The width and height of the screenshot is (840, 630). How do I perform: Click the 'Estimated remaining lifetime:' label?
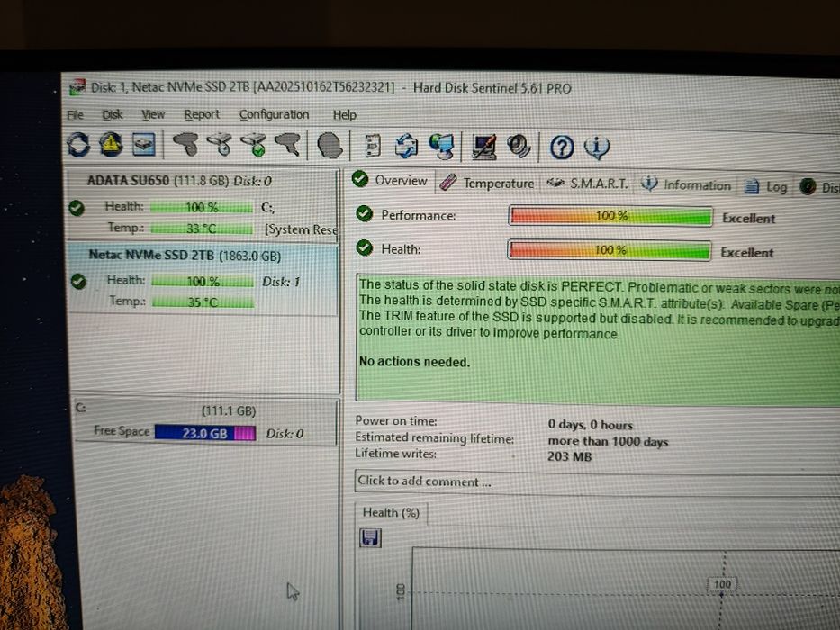click(x=435, y=437)
